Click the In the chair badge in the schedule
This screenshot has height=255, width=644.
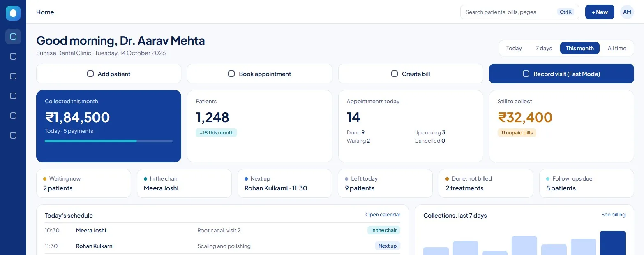[x=384, y=230]
